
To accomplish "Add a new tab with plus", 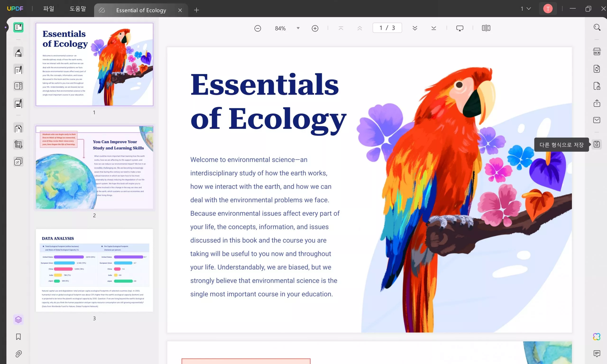I will pos(196,10).
